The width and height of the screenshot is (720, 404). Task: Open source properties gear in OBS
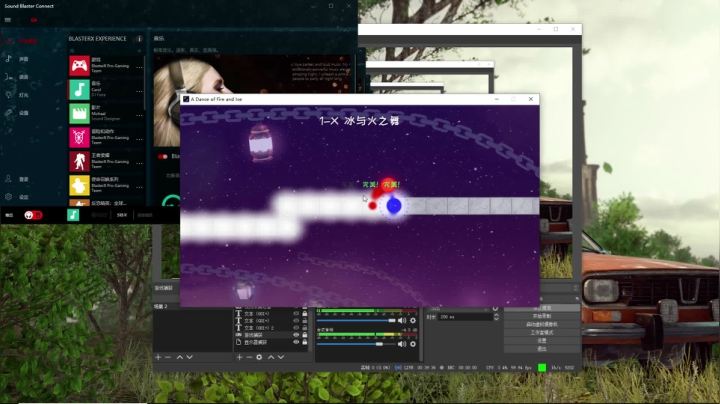[x=259, y=357]
